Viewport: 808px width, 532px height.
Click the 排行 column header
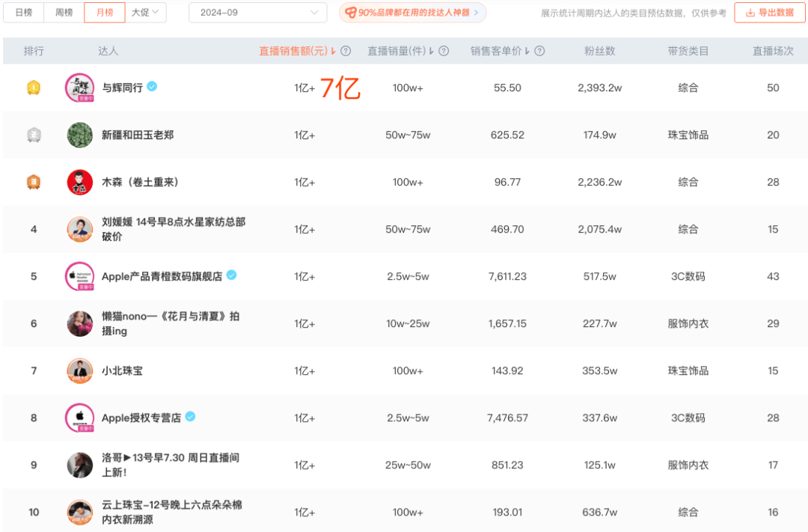tap(34, 51)
